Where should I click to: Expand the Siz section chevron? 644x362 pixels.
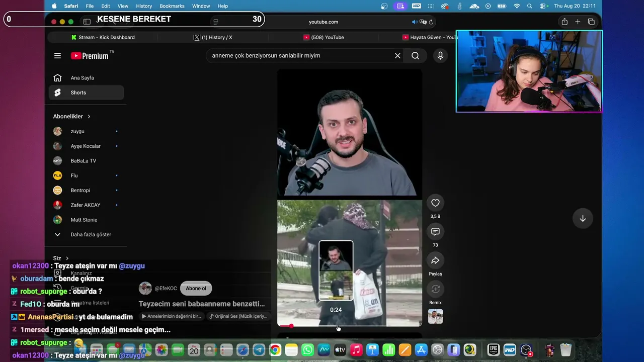coord(67,258)
